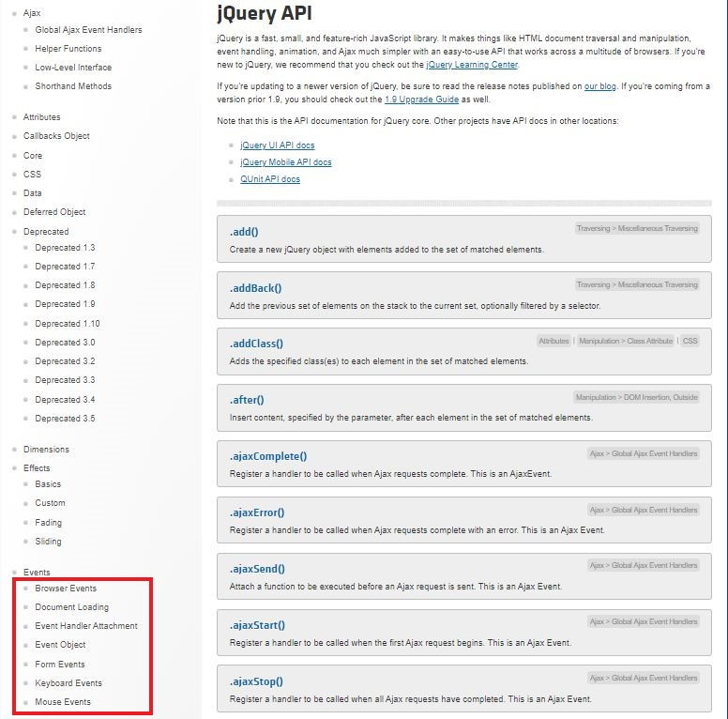
Task: Open Global Ajax Event Handlers sidebar link
Action: click(x=88, y=30)
